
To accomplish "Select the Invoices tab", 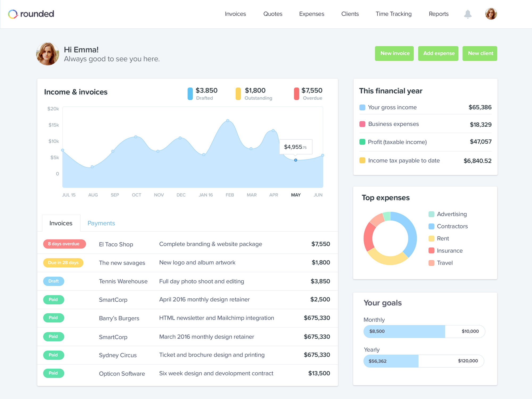I will click(x=61, y=223).
